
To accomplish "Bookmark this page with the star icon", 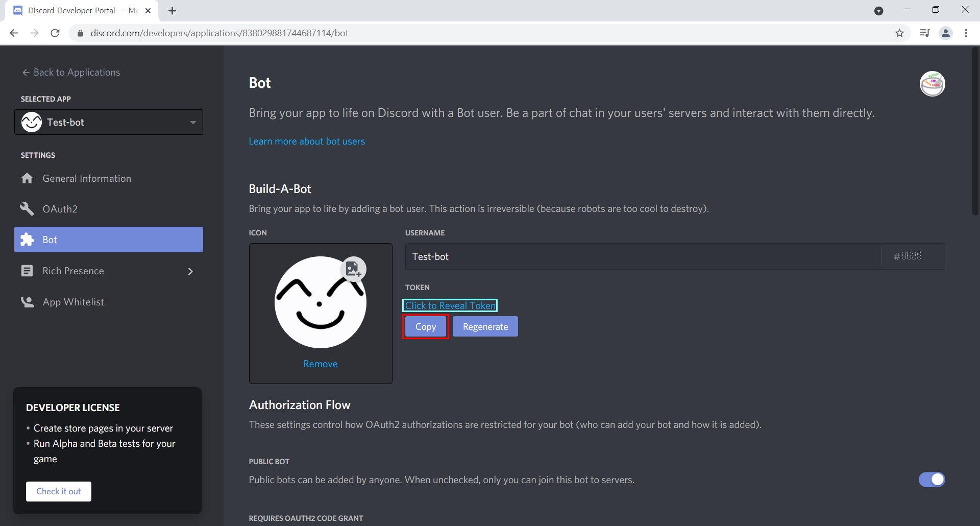I will click(x=899, y=33).
